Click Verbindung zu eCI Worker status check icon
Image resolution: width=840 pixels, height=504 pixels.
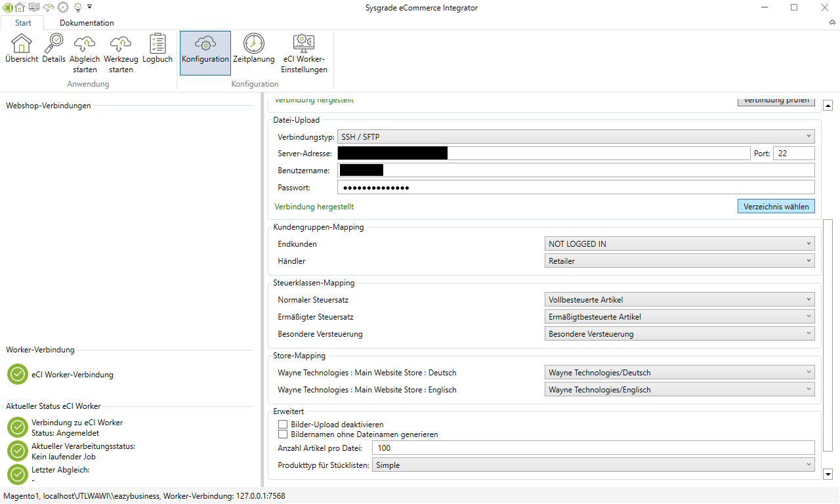pos(18,427)
